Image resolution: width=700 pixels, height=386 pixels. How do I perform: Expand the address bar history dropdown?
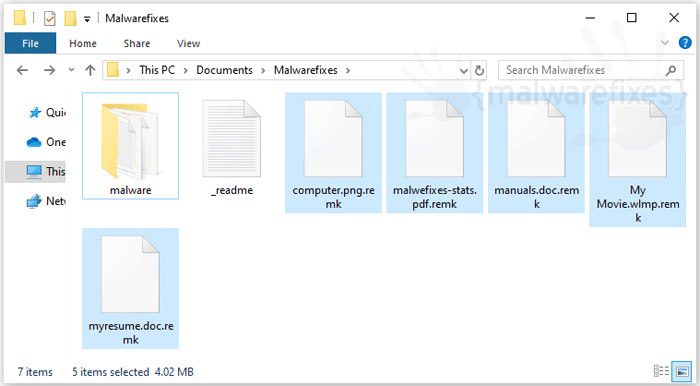[x=463, y=71]
